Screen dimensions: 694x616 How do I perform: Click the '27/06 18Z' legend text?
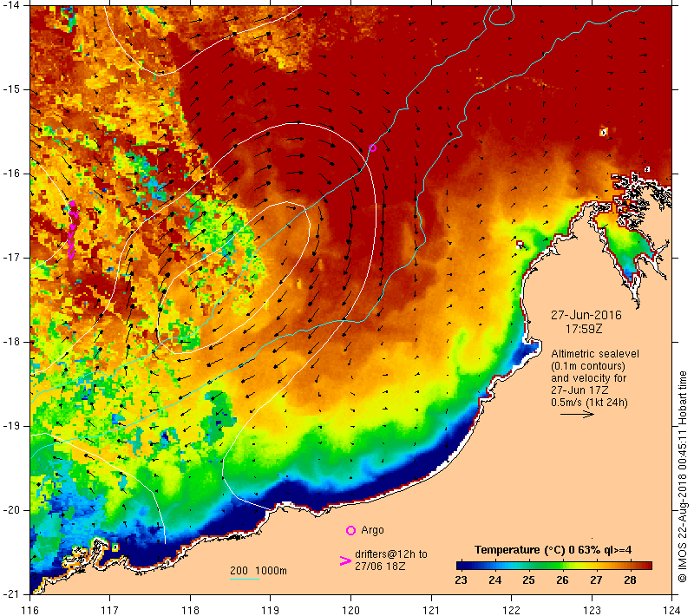tap(380, 566)
